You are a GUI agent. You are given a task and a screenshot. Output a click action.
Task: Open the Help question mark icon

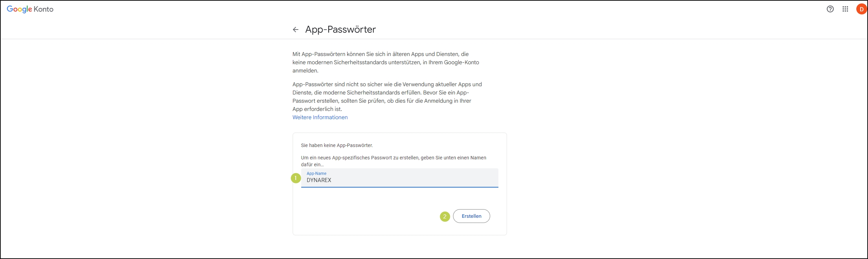pos(830,9)
